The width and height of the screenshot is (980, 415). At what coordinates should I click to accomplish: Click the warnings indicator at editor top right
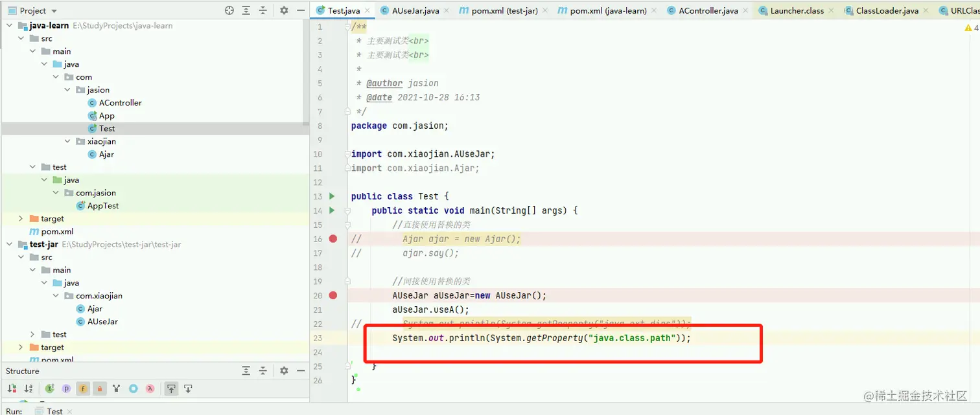click(x=972, y=28)
